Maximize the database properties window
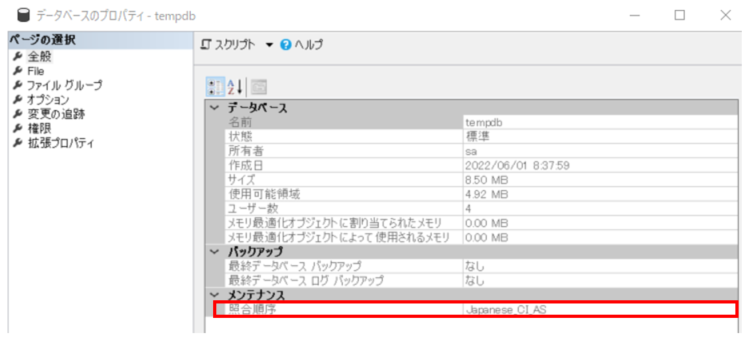 (679, 15)
